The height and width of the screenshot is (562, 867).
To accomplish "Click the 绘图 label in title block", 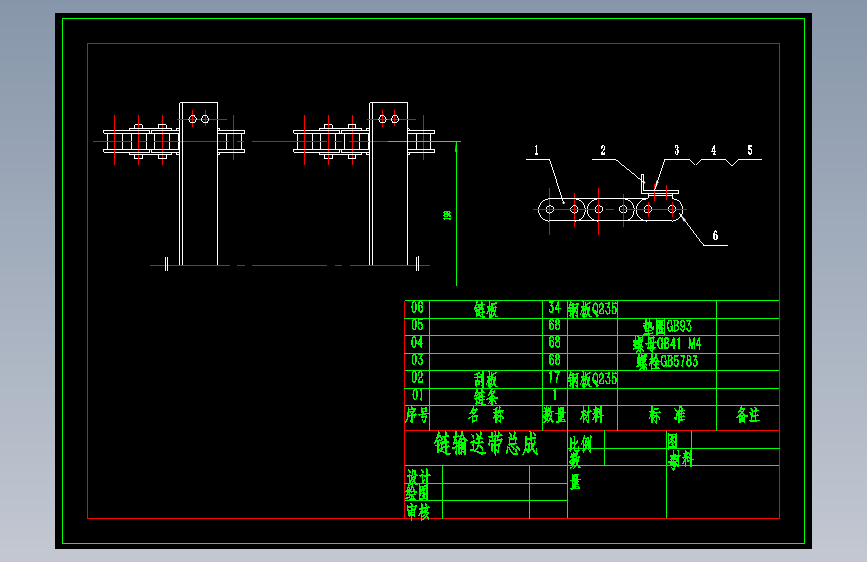I will tap(417, 492).
